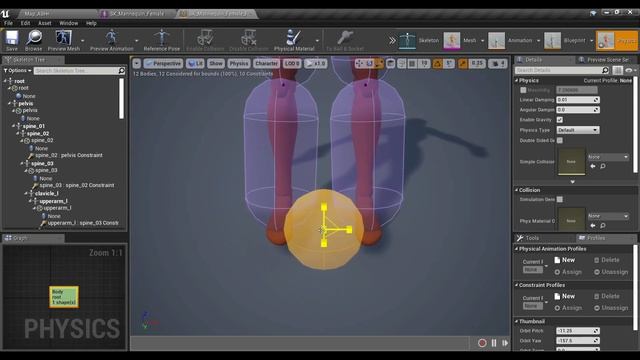Expand hidden toolbar items with the double chevron
Screen dimensions: 640x360
[x=392, y=40]
